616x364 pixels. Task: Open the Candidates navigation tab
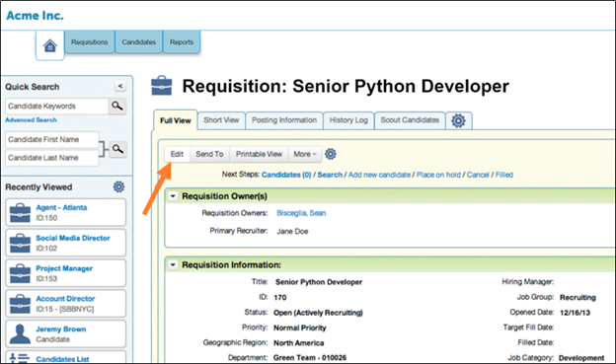138,42
